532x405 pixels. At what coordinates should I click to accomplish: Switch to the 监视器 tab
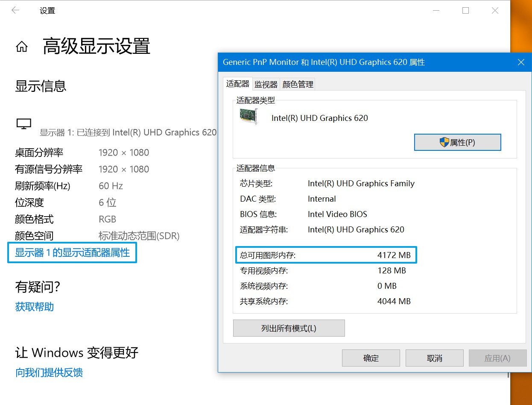(x=266, y=85)
